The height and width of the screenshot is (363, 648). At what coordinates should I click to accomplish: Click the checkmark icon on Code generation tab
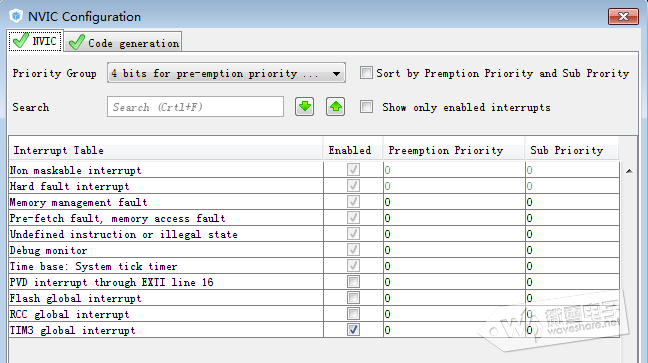pos(77,43)
